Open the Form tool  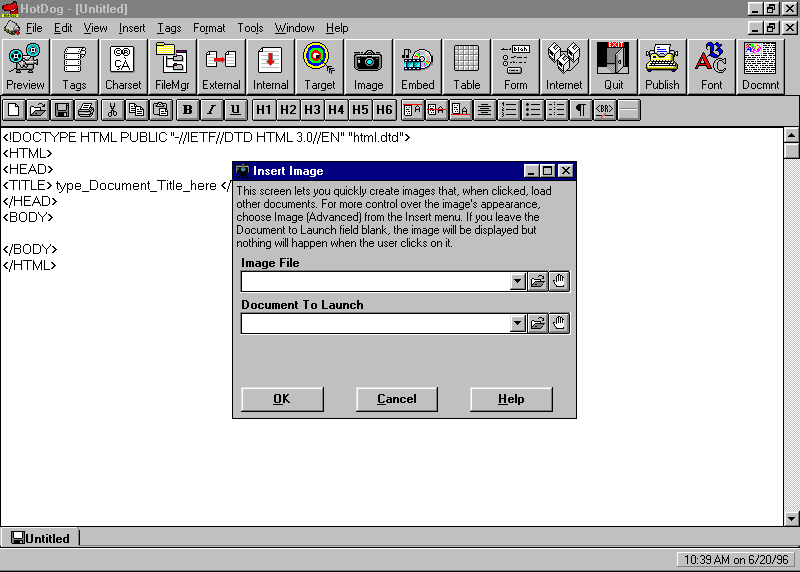coord(515,67)
